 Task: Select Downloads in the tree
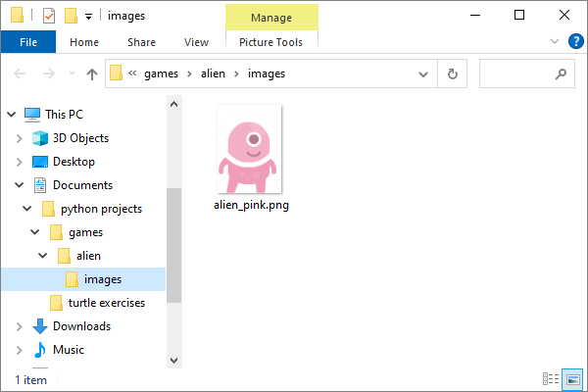coord(81,326)
